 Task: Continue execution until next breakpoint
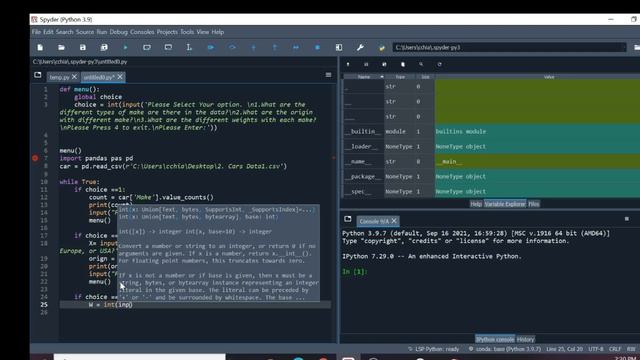click(x=296, y=47)
